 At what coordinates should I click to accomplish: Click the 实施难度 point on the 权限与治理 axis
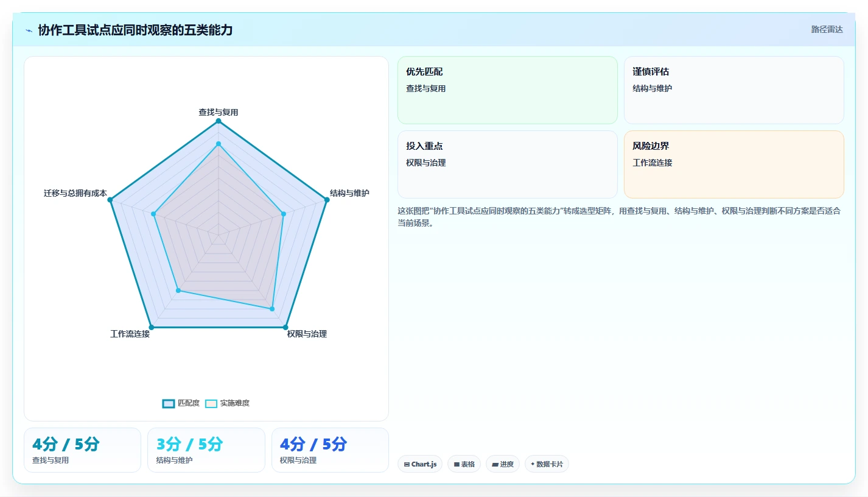tap(272, 309)
